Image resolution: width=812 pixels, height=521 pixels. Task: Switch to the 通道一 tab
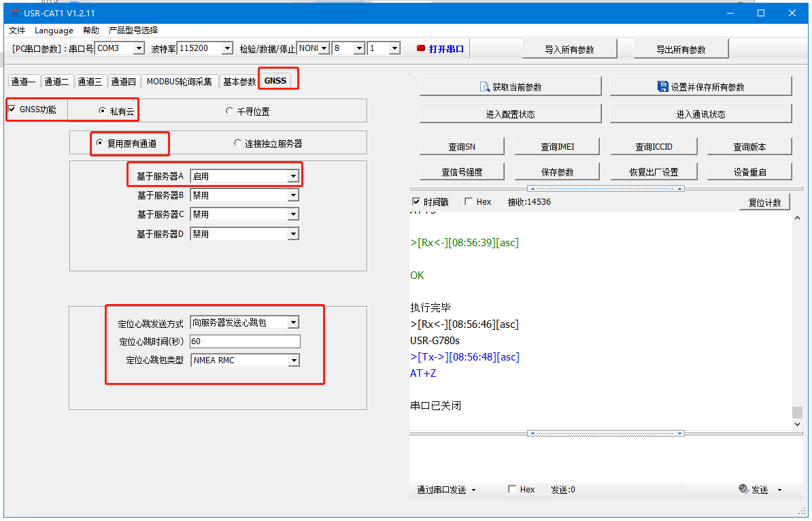click(x=23, y=82)
